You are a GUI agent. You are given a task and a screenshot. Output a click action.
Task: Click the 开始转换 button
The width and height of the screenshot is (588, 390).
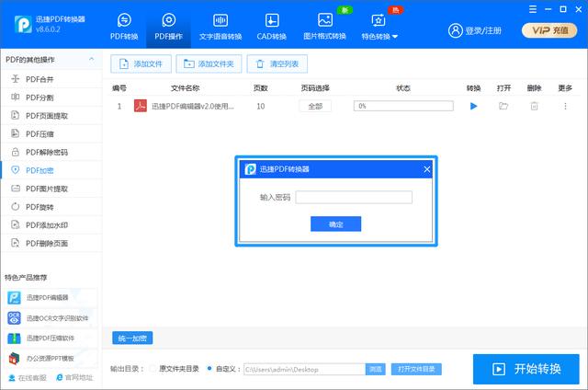tap(526, 369)
